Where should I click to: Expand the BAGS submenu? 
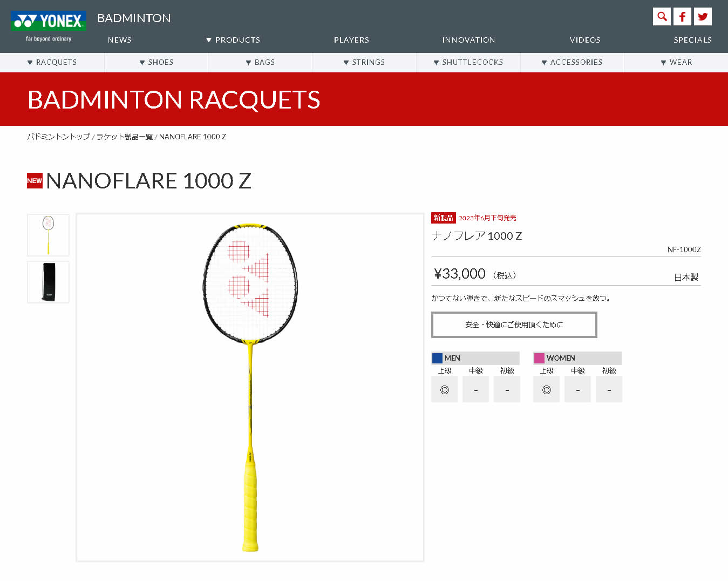point(260,62)
